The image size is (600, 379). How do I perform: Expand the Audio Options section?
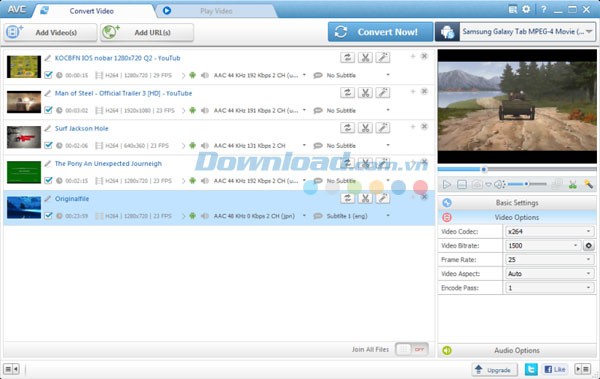tap(517, 350)
